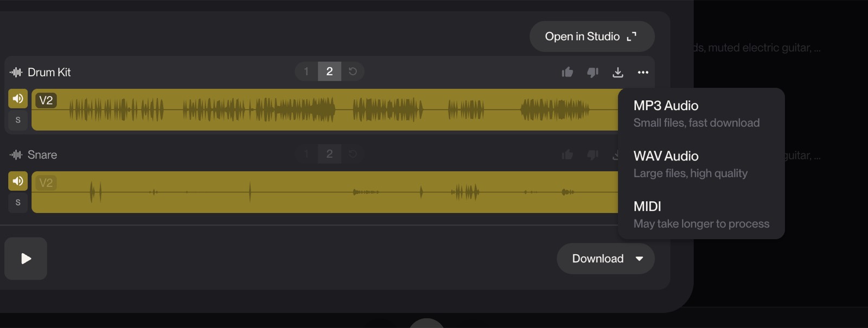Image resolution: width=868 pixels, height=328 pixels.
Task: Click the Snare waveform icon
Action: click(16, 155)
